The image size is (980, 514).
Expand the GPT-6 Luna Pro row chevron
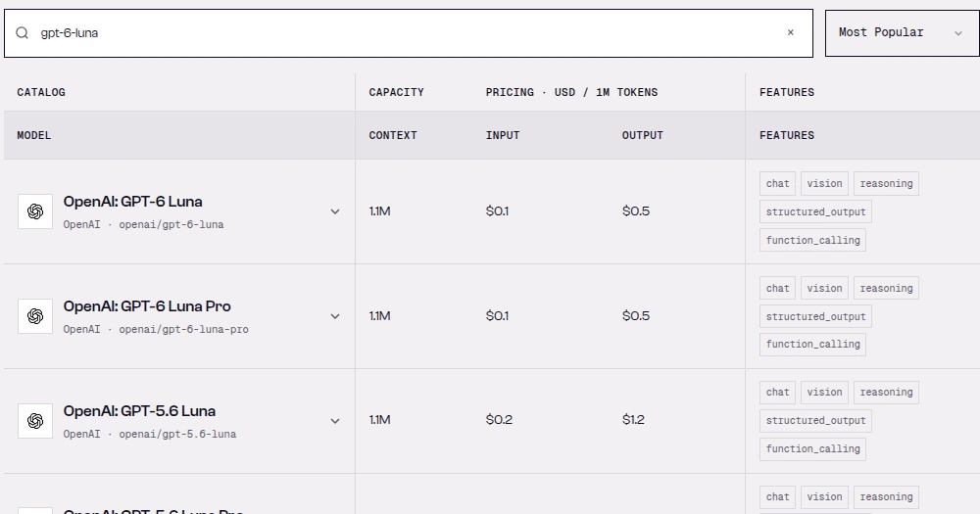pos(335,316)
